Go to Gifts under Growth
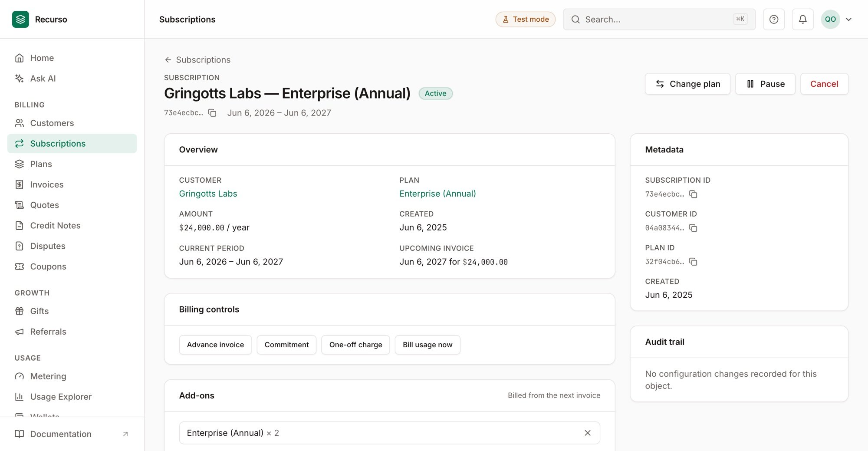Image resolution: width=868 pixels, height=451 pixels. [x=72, y=311]
